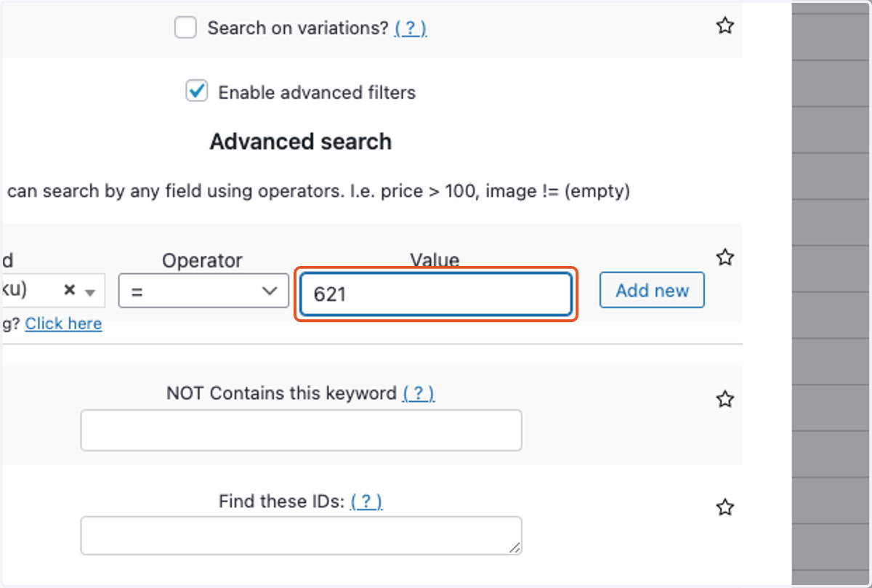Star the Search on variations option

tap(724, 26)
